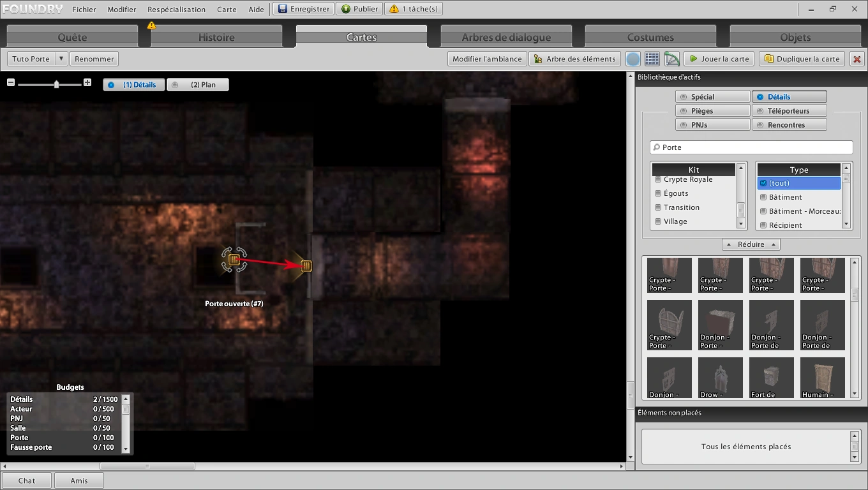Check the Transition kit filter
The height and width of the screenshot is (490, 868).
point(658,207)
